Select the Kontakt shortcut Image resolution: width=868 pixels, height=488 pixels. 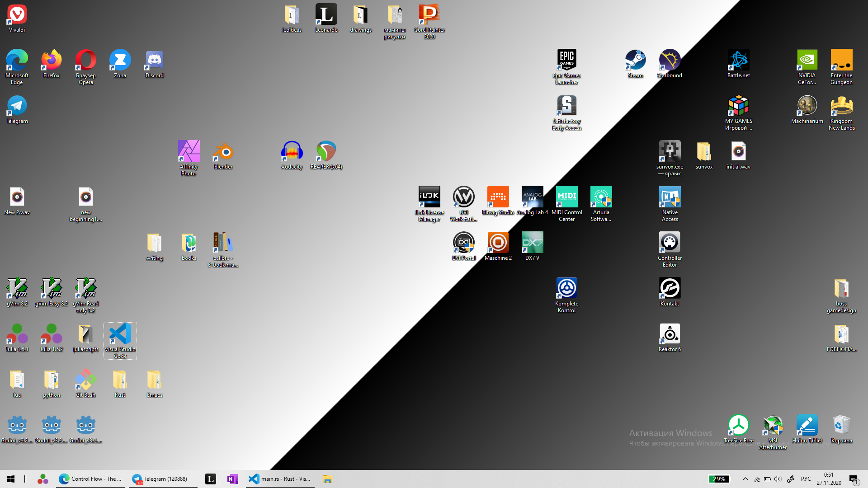click(x=670, y=292)
